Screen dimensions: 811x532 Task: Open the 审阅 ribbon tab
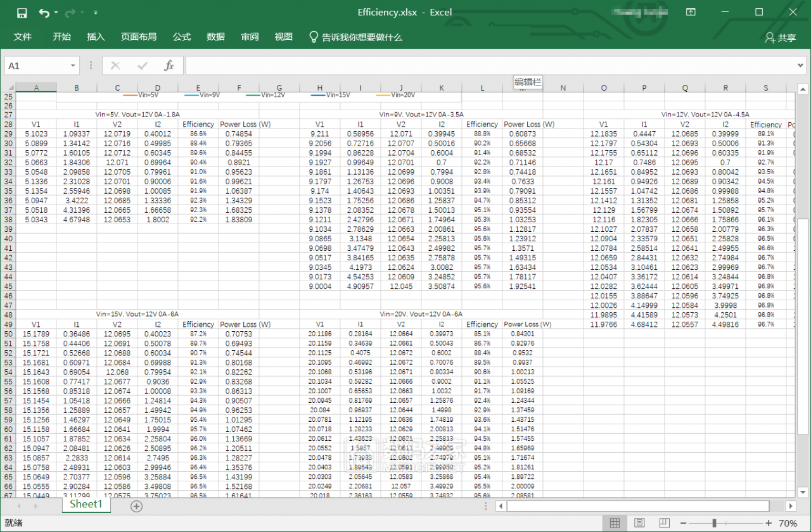click(250, 37)
